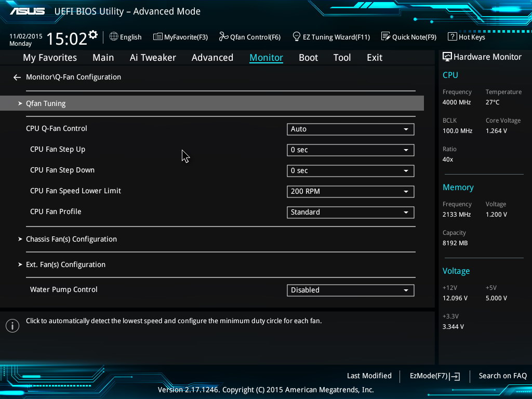Open the CPU Fan Profile dropdown
The image size is (532, 399).
point(350,212)
